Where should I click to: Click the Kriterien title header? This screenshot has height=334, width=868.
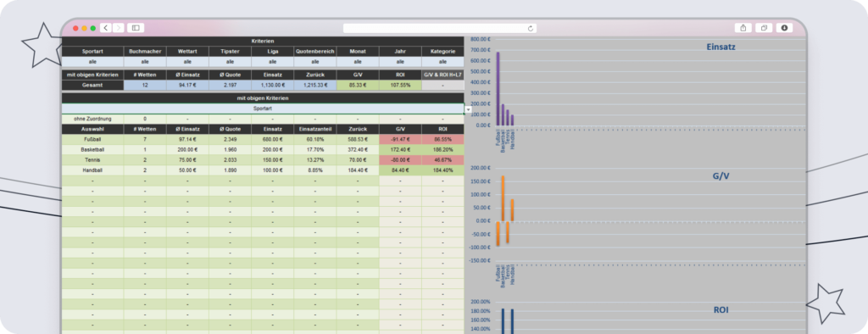263,41
